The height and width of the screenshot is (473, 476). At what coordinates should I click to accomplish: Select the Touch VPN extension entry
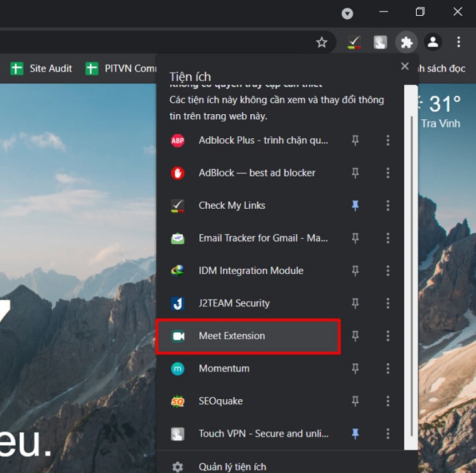(264, 434)
